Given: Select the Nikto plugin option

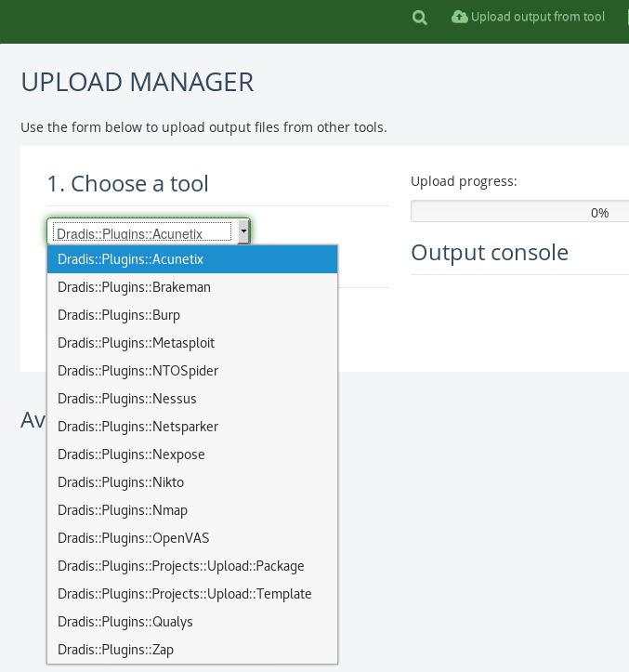Looking at the screenshot, I should click(192, 482).
